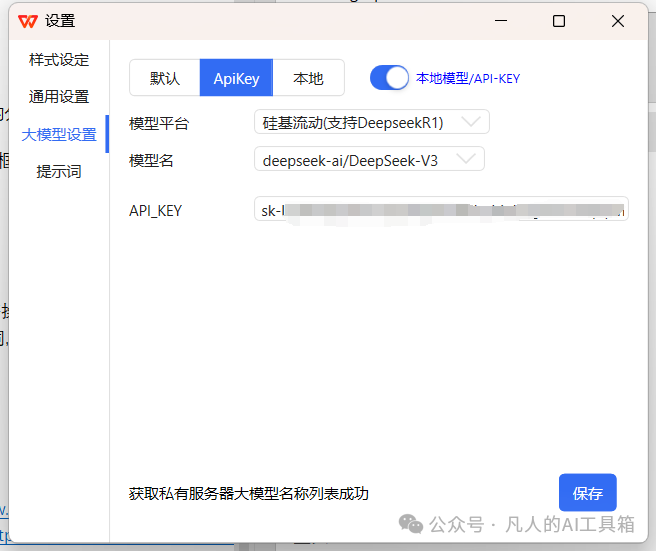
Task: Minimize the 设置 window
Action: click(x=501, y=21)
